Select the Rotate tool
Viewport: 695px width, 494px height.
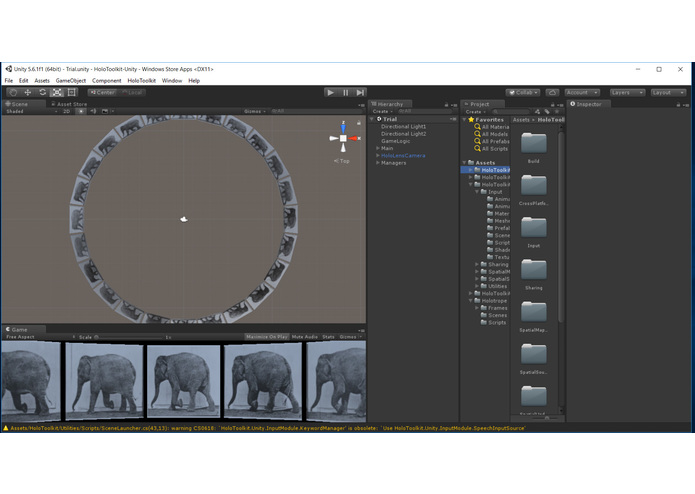point(43,92)
